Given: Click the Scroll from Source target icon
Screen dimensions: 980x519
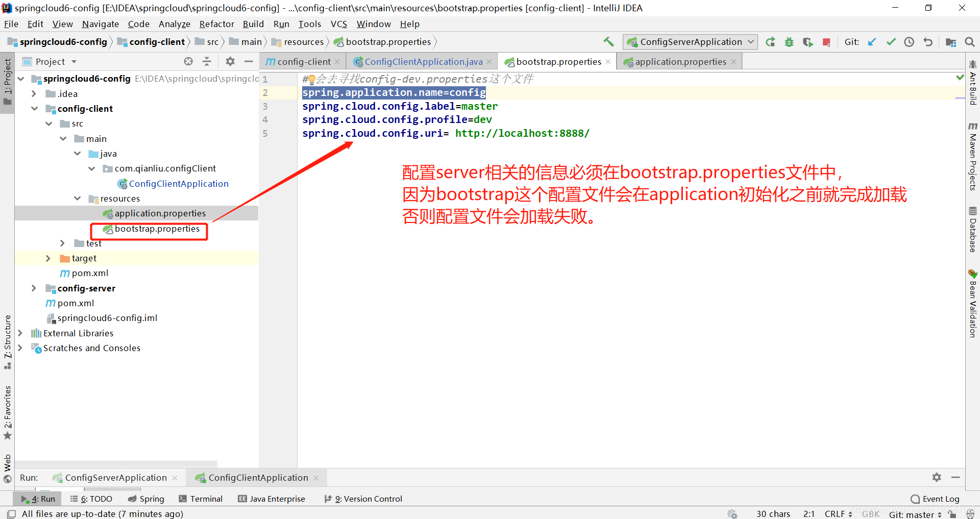Looking at the screenshot, I should [x=188, y=61].
